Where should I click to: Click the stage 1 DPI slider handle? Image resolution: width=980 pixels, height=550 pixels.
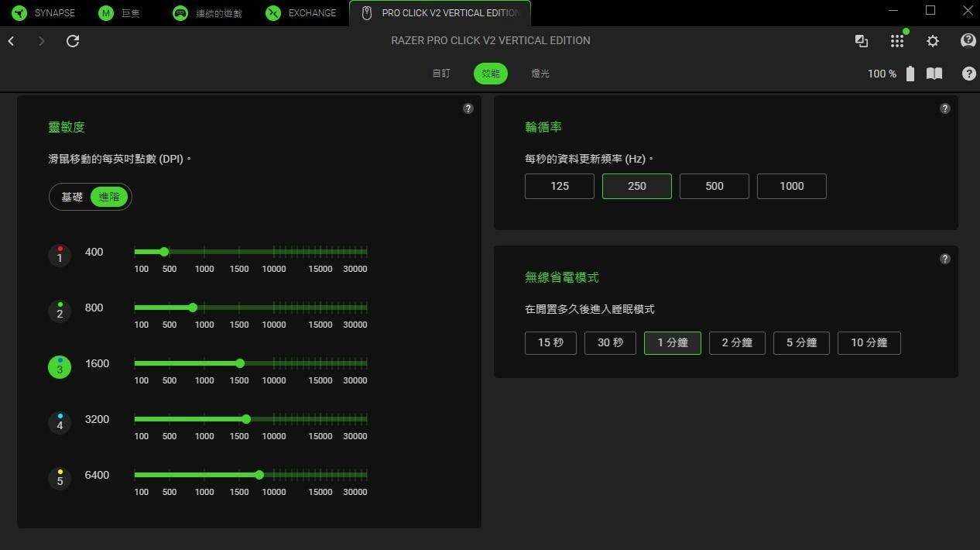(164, 252)
